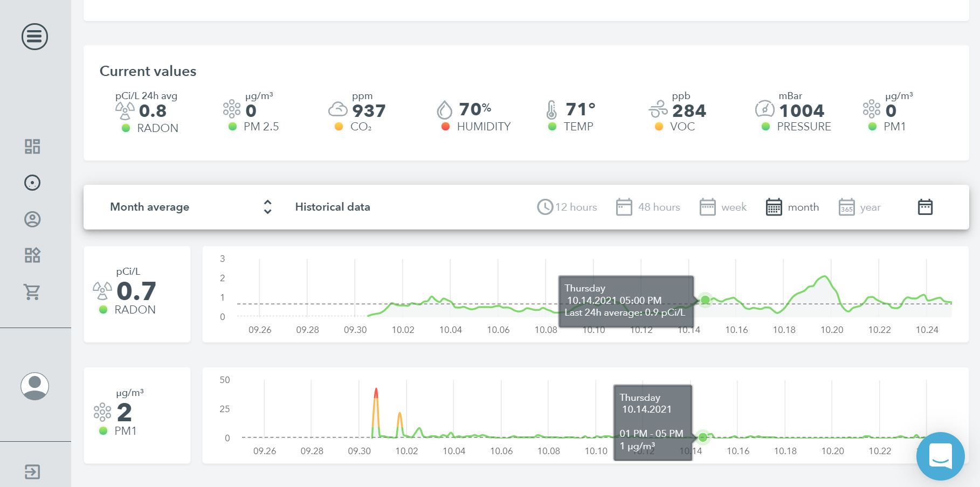Click the chevrons beside Month average

267,207
